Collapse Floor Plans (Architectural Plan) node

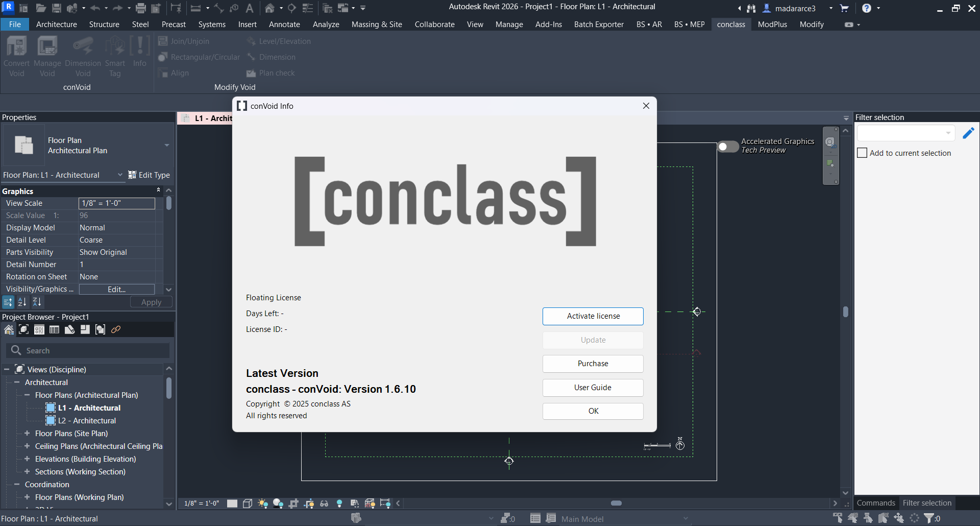click(27, 395)
